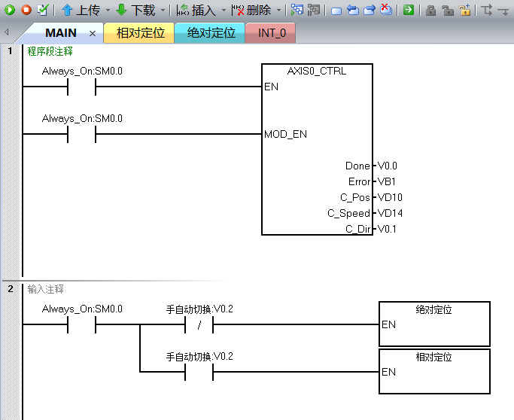Close the MAIN tab
Viewport: 514px width, 420px height.
pos(93,34)
